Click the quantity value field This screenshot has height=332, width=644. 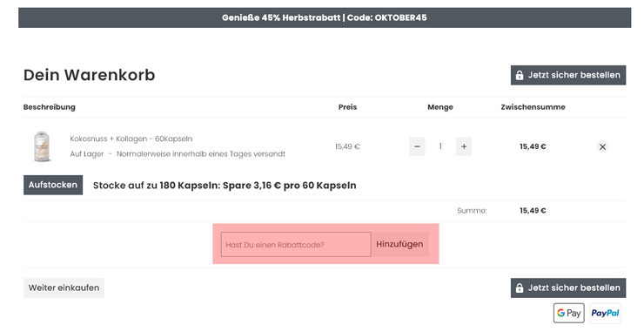440,146
